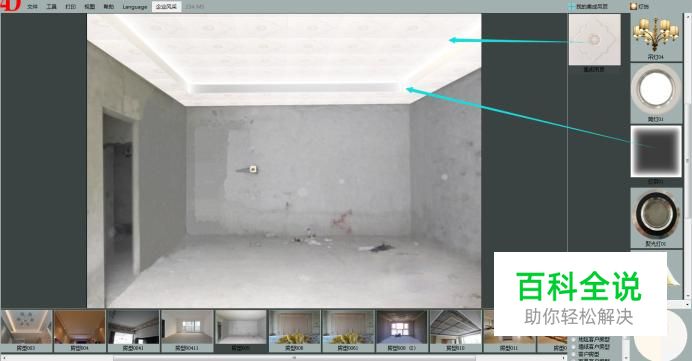Select the highlighted 企业风采 tab
Screen dimensions: 692x361
click(x=166, y=7)
